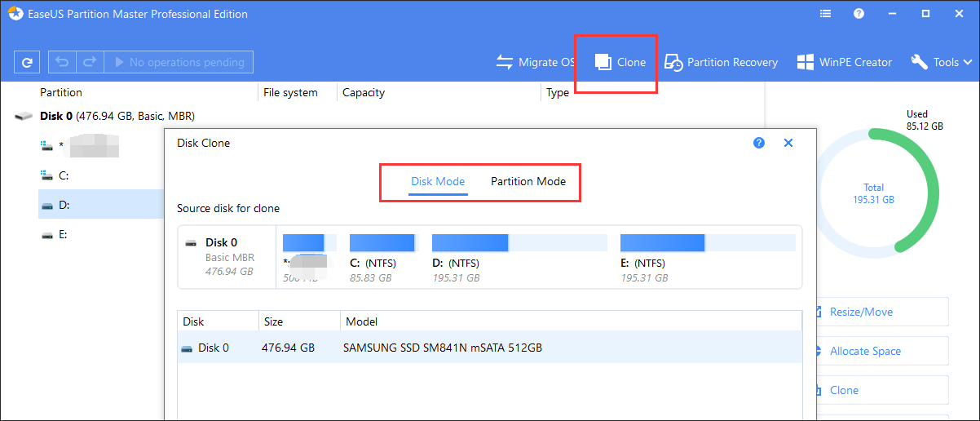Click the Used 85.12 GB label

(x=925, y=121)
